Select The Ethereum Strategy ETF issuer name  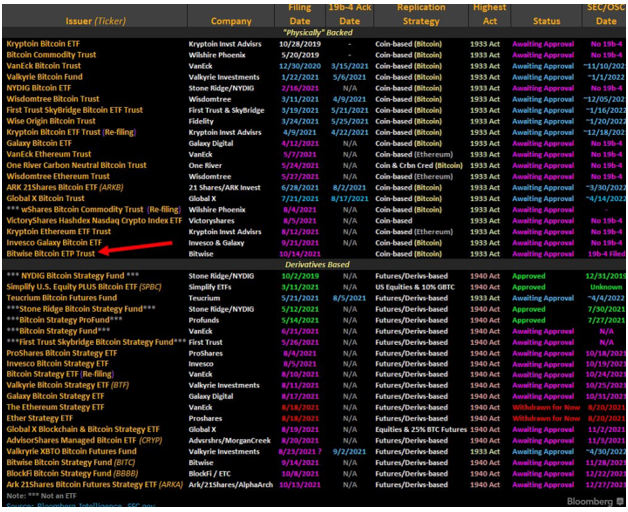tap(55, 407)
